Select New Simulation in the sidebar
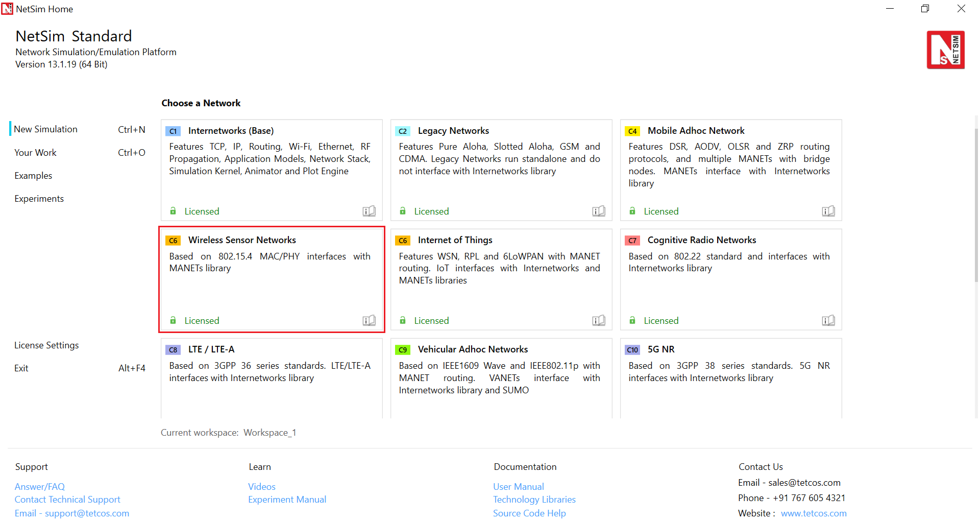The height and width of the screenshot is (521, 980). coord(46,129)
